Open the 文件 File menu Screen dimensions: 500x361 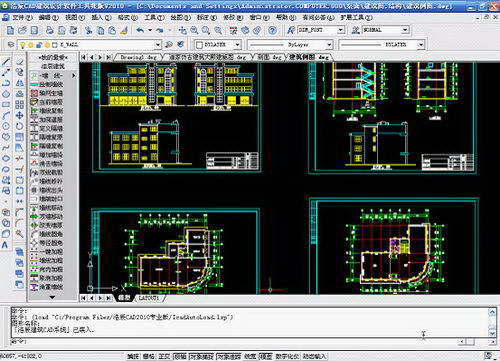click(x=22, y=17)
